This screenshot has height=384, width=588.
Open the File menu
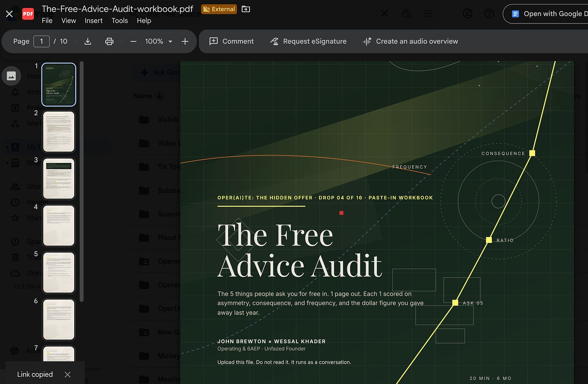tap(47, 21)
